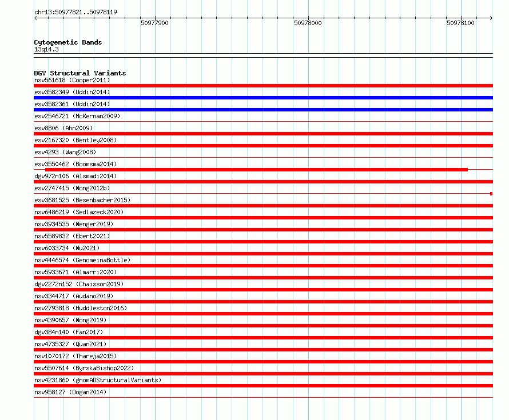Click the nsv561618 (Cooper2011) variant label
This screenshot has width=509, height=420.
72,80
